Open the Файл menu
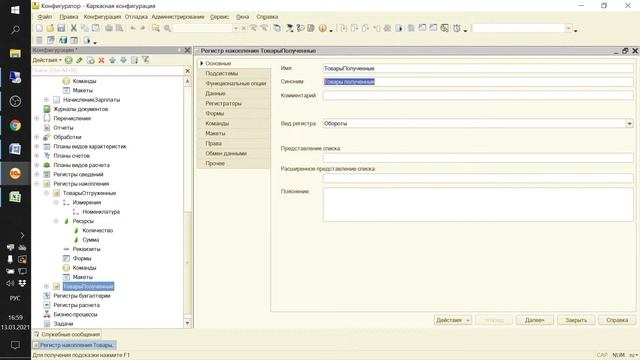 (x=44, y=17)
